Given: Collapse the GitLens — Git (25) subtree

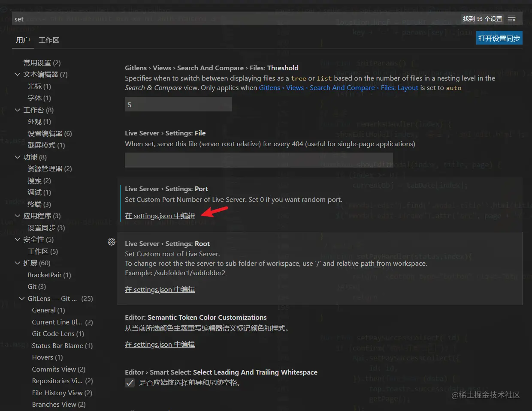Looking at the screenshot, I should coord(22,298).
